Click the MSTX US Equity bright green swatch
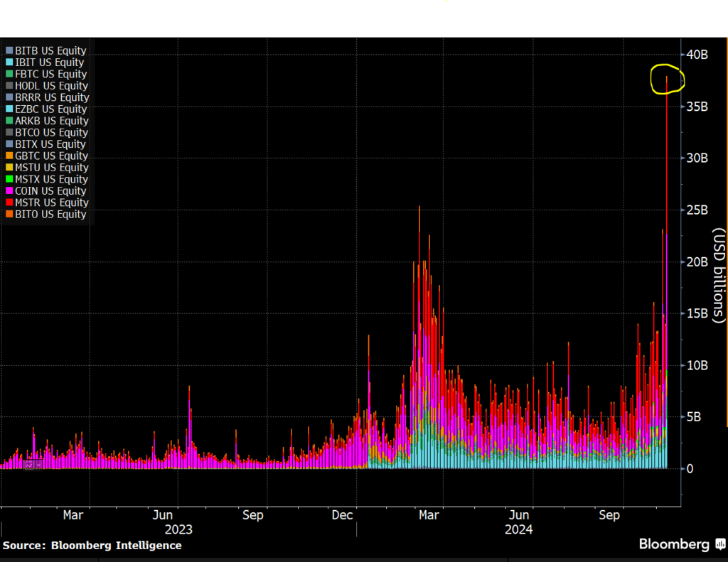Viewport: 728px width, 562px height. tap(9, 179)
